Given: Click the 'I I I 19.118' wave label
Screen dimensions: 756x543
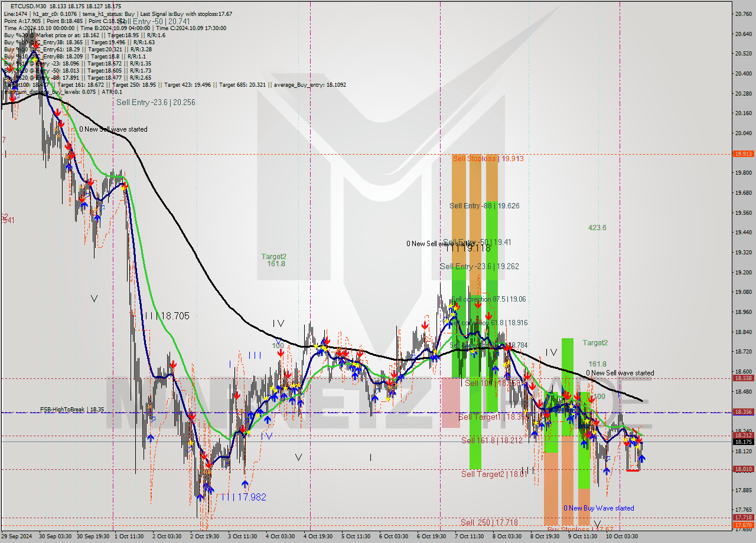Looking at the screenshot, I should coord(468,249).
